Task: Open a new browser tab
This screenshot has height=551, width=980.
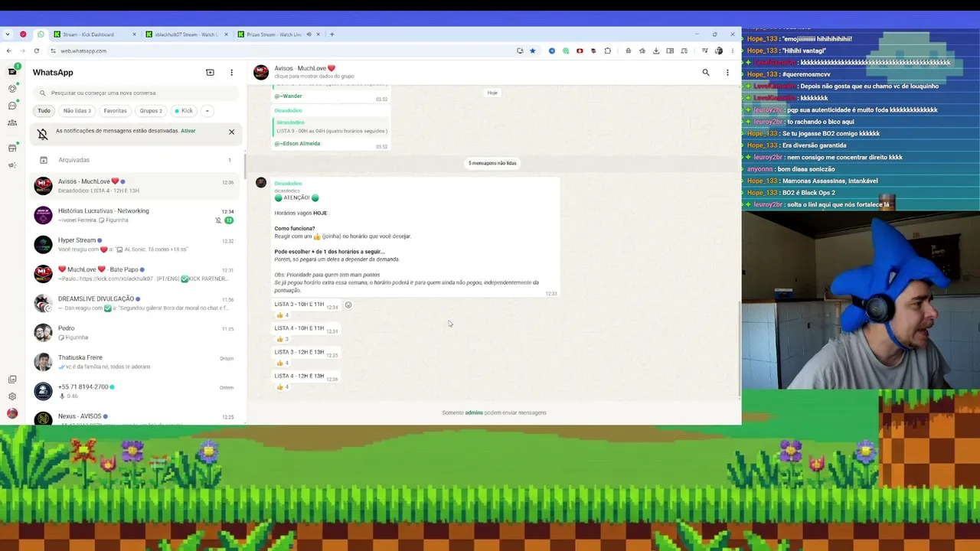Action: click(x=332, y=34)
